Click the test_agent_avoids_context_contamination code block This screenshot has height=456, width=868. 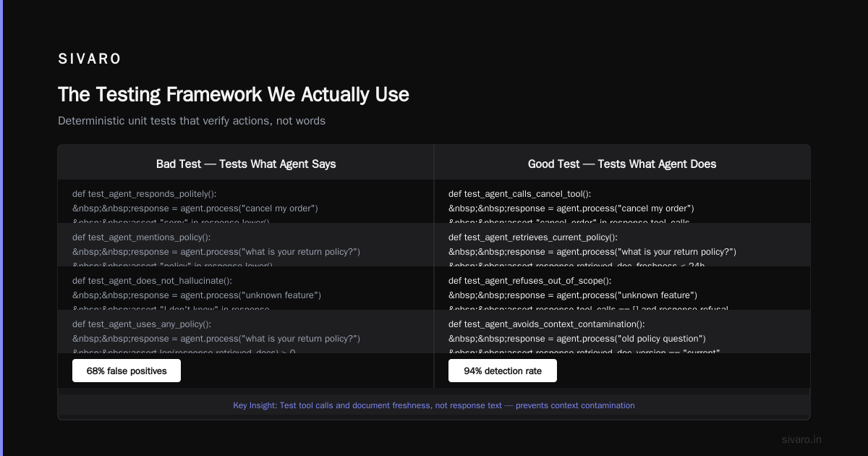pyautogui.click(x=622, y=332)
